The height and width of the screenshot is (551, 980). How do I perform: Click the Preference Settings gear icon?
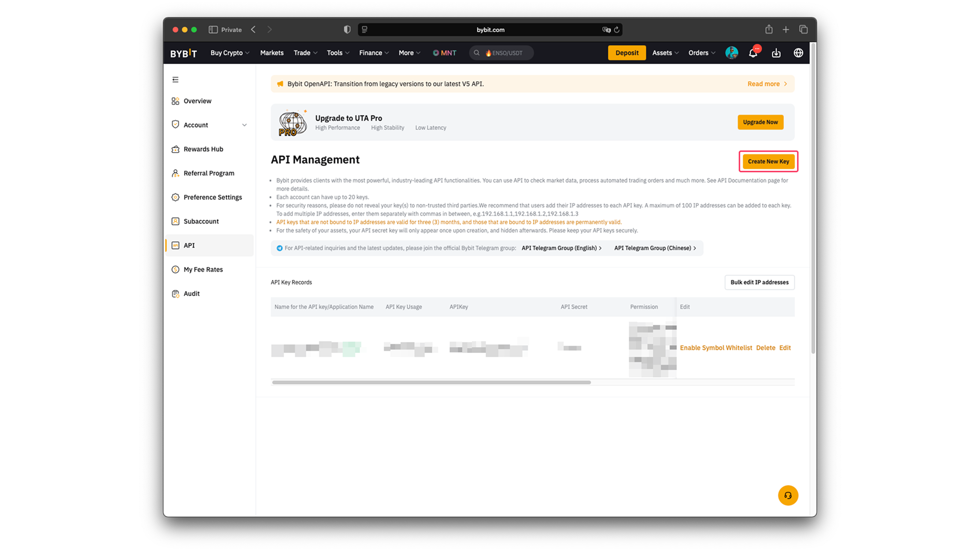click(x=175, y=197)
